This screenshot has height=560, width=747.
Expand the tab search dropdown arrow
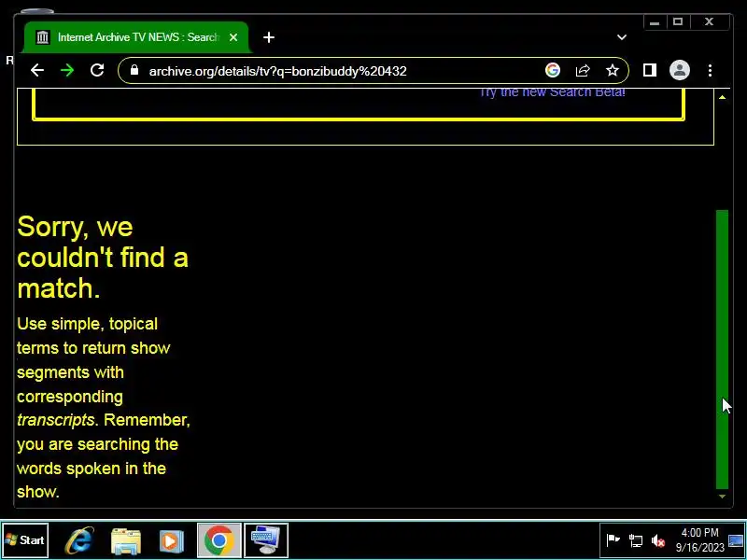[x=622, y=37]
